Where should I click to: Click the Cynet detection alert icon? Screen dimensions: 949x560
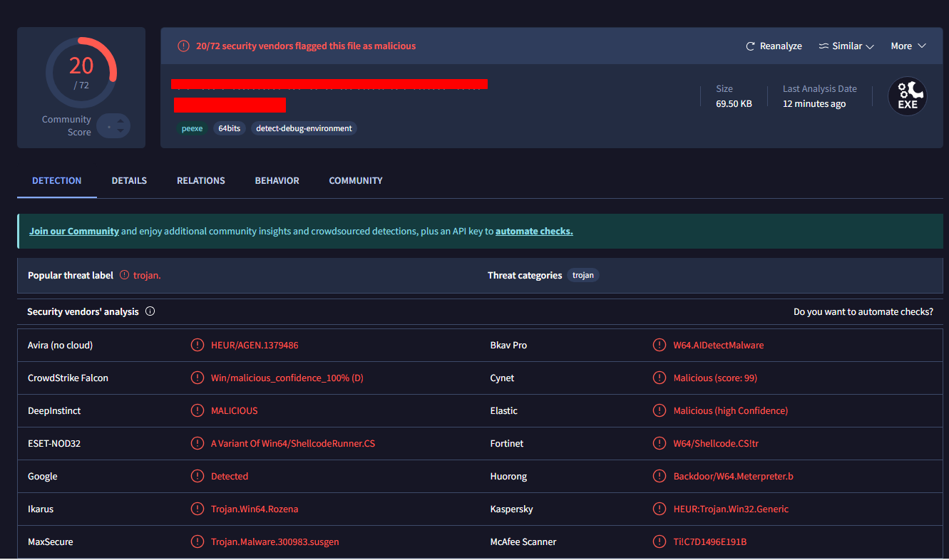pos(660,378)
